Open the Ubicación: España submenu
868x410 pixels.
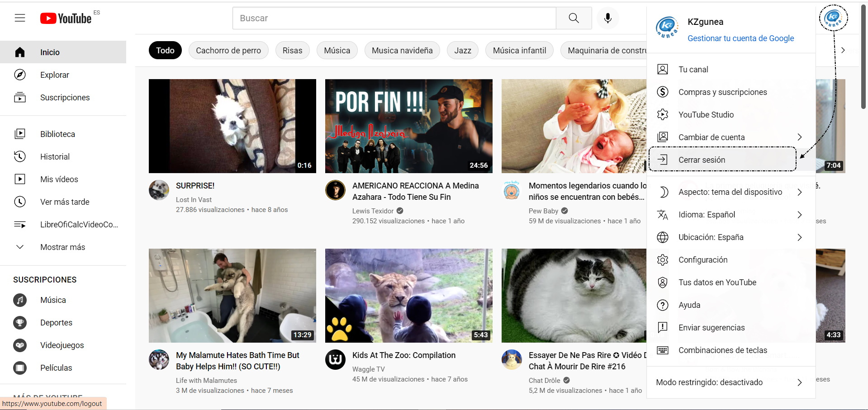731,237
